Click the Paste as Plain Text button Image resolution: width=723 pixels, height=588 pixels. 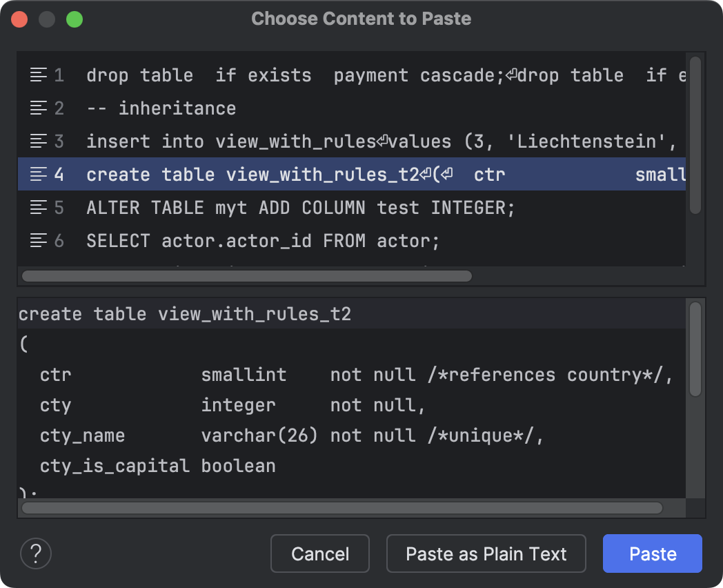point(486,553)
